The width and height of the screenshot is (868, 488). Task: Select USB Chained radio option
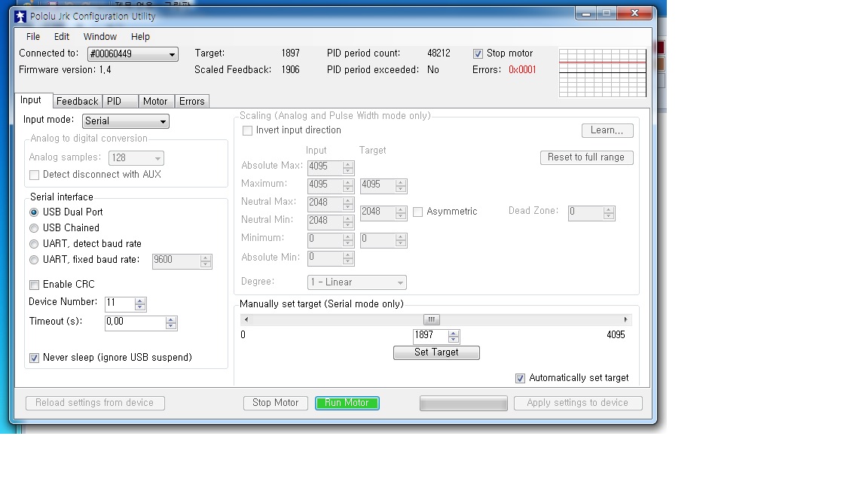34,228
